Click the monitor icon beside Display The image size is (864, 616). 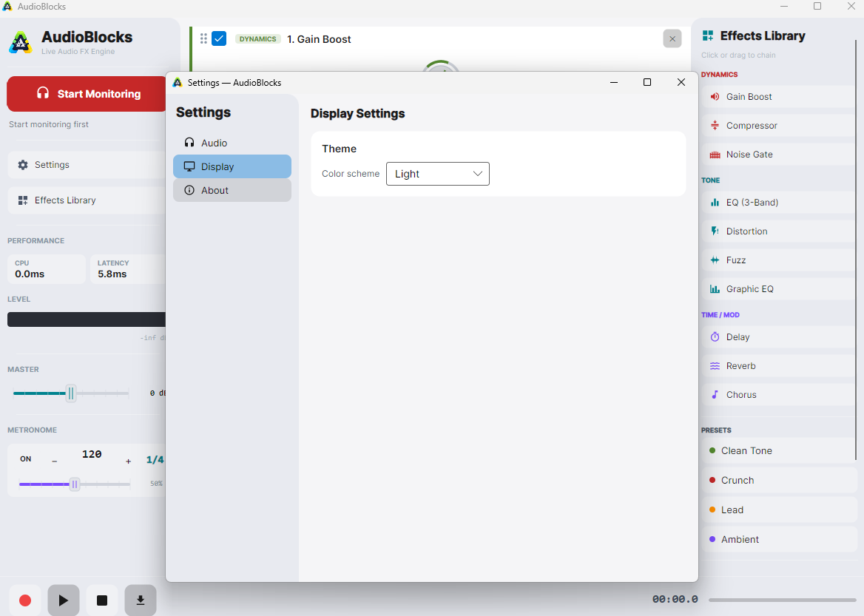pyautogui.click(x=189, y=166)
